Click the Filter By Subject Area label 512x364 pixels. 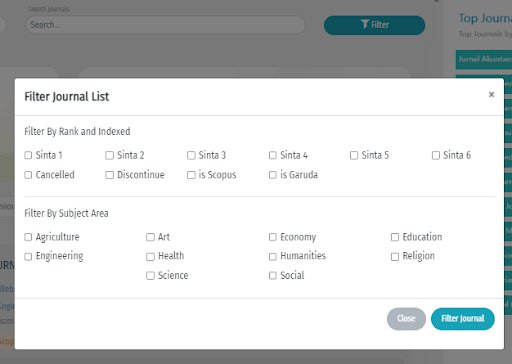66,213
